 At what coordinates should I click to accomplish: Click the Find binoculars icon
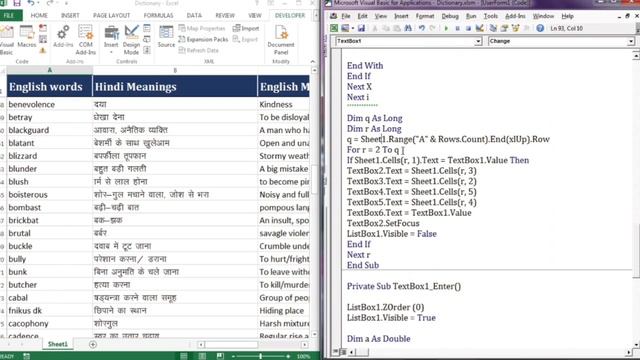click(408, 28)
